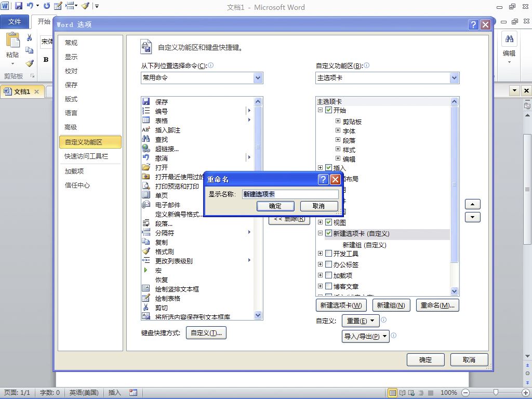
Task: Check the 加载项 tab checkbox in tree
Action: pos(328,275)
